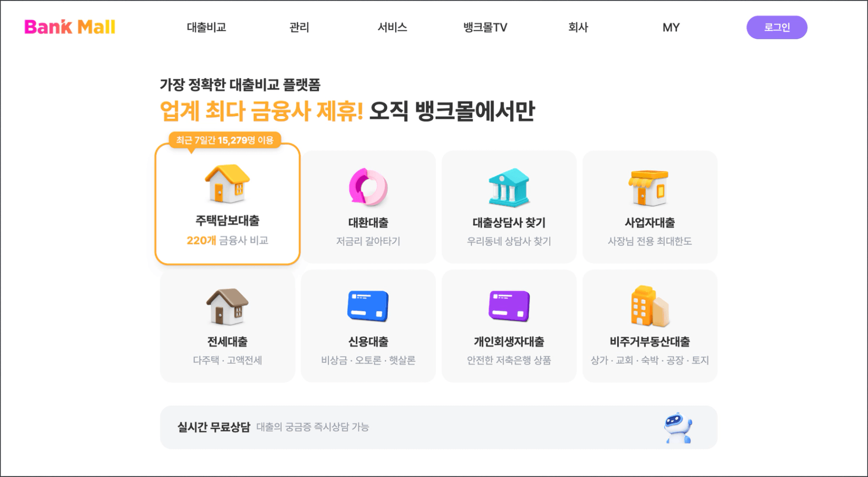Click the blue credit card icon
Image resolution: width=868 pixels, height=477 pixels.
click(x=368, y=306)
